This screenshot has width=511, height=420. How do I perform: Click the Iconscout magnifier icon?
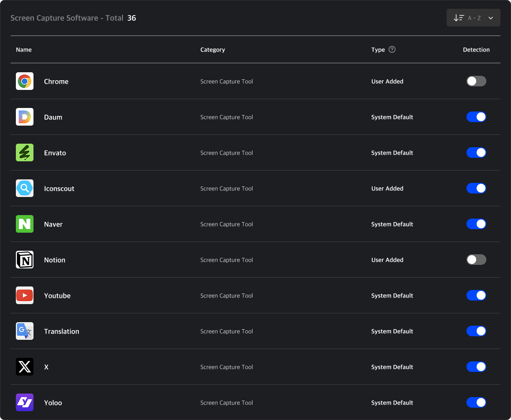click(25, 188)
